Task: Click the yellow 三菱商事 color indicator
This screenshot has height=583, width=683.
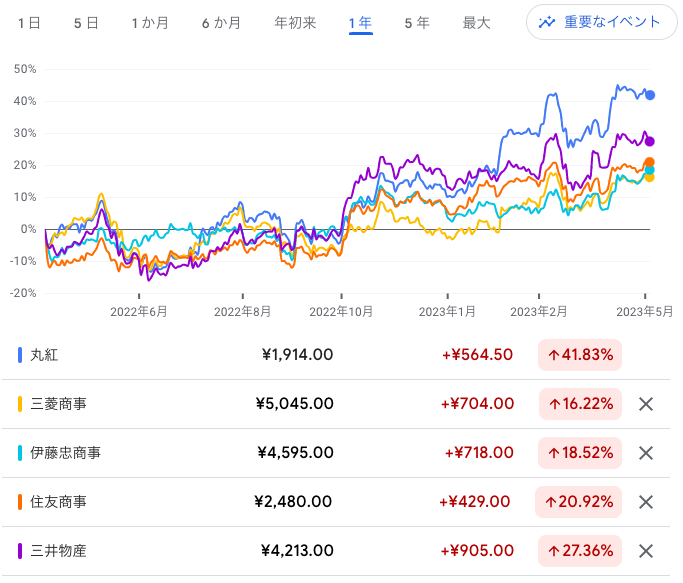Action: click(x=20, y=404)
